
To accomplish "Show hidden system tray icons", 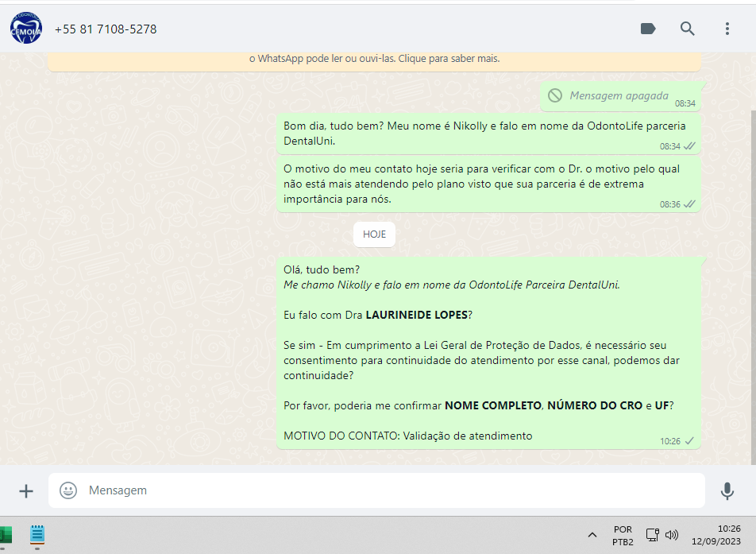I will tap(592, 535).
